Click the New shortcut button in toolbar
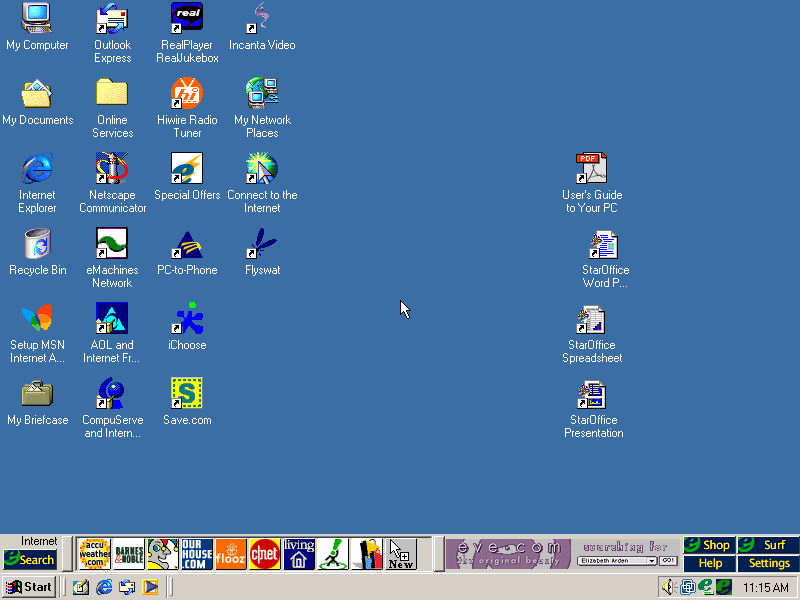 400,553
